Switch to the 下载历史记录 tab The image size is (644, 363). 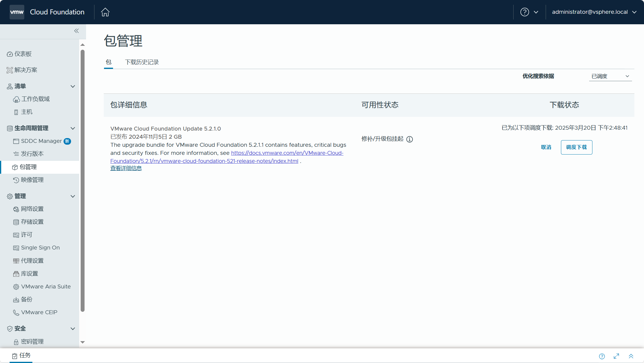pyautogui.click(x=142, y=62)
